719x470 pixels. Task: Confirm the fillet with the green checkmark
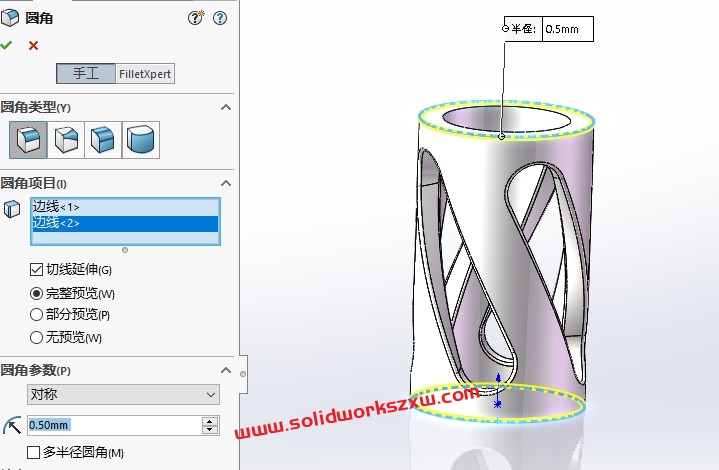[x=6, y=45]
